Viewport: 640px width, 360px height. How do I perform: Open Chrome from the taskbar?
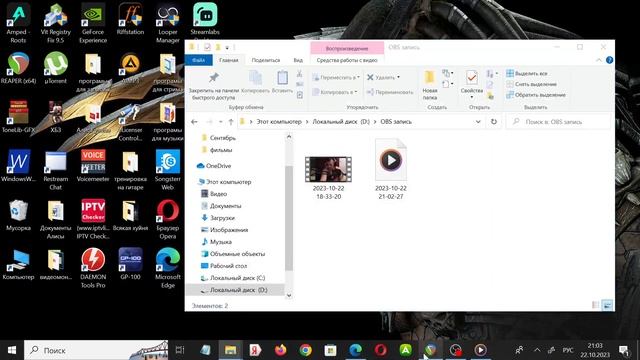click(x=305, y=350)
